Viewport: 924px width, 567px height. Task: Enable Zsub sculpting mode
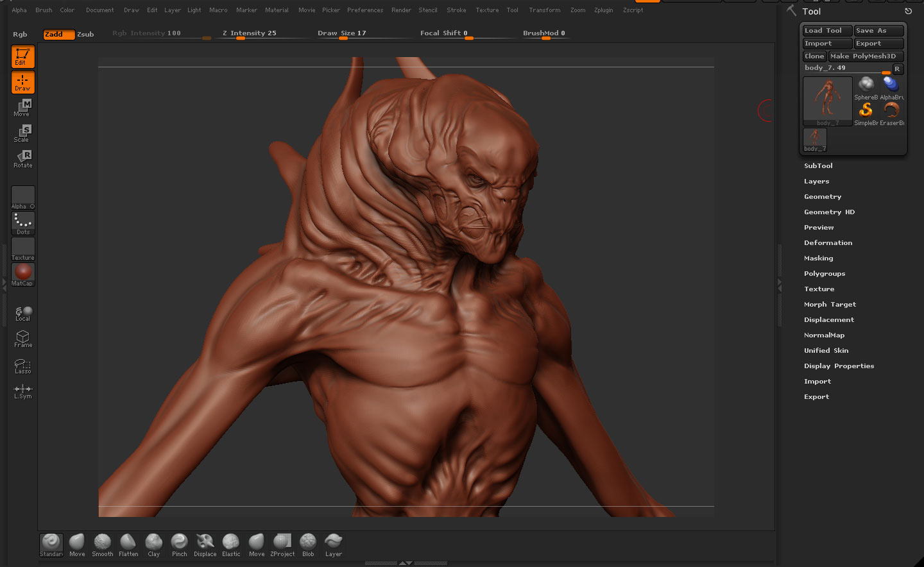(x=85, y=34)
